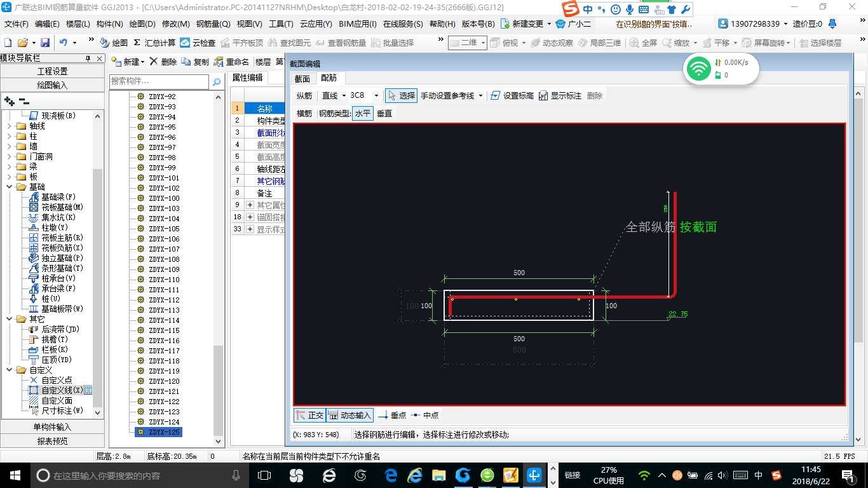The height and width of the screenshot is (488, 868).
Task: Open 属性编辑 property editor tab
Action: (x=247, y=78)
